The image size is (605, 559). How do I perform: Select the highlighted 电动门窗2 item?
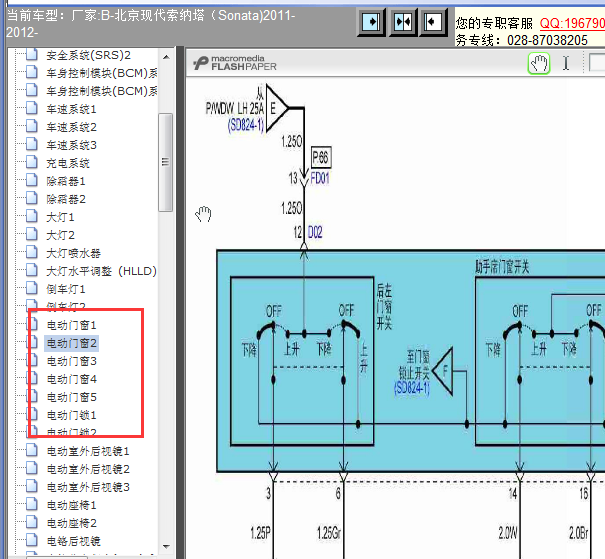pyautogui.click(x=71, y=343)
